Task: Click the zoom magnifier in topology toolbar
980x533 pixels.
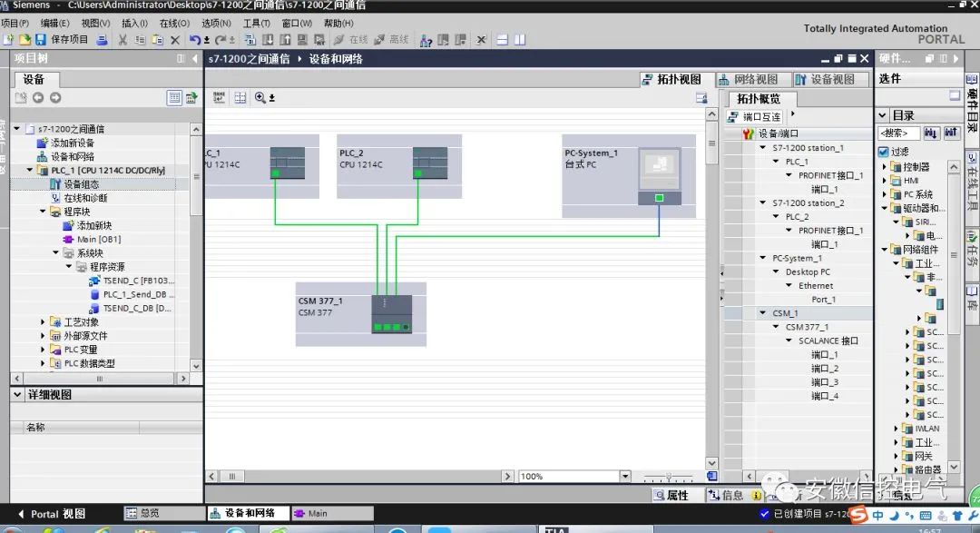Action: [260, 97]
